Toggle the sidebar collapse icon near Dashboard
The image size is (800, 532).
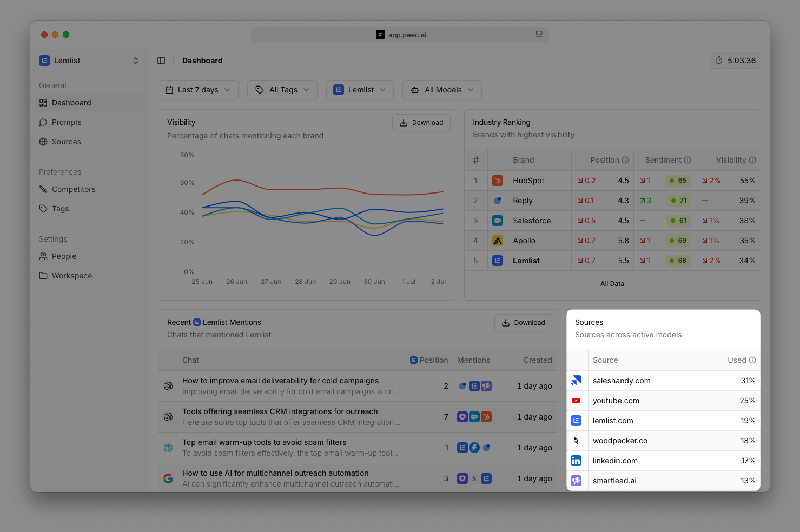pyautogui.click(x=161, y=60)
